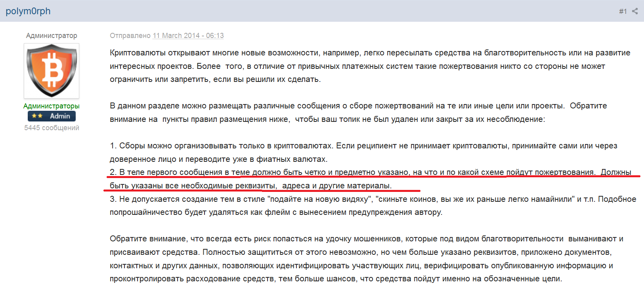Open polym0rph user profile link
This screenshot has width=644, height=292.
(28, 11)
